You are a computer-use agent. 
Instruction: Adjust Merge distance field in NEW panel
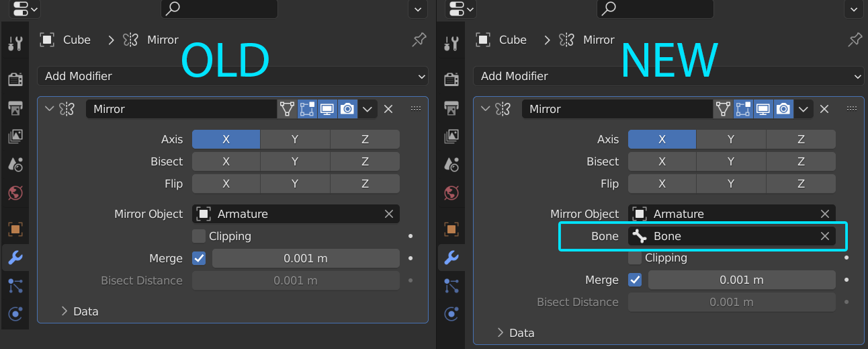click(742, 280)
